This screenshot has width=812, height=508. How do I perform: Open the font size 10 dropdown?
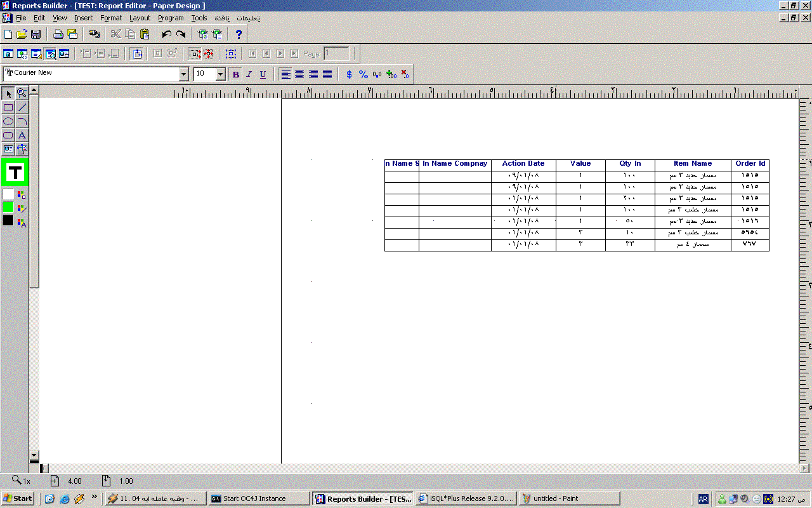pyautogui.click(x=221, y=74)
